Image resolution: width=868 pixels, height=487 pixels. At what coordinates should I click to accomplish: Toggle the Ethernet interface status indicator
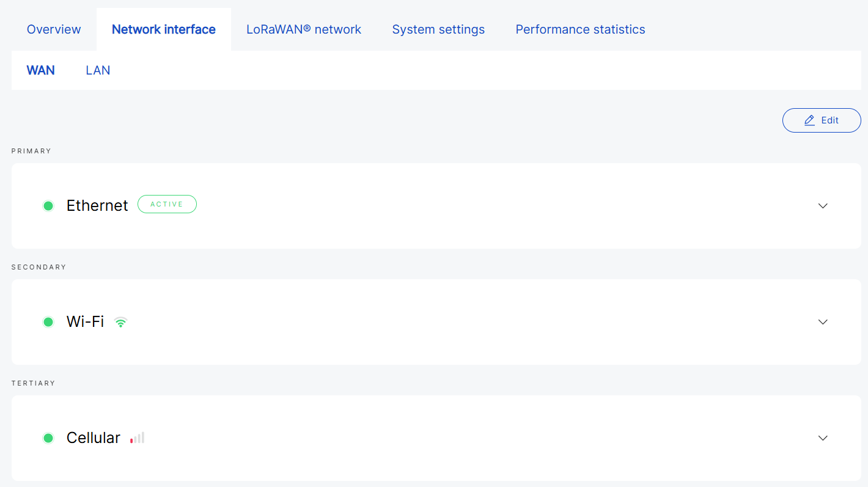[48, 205]
